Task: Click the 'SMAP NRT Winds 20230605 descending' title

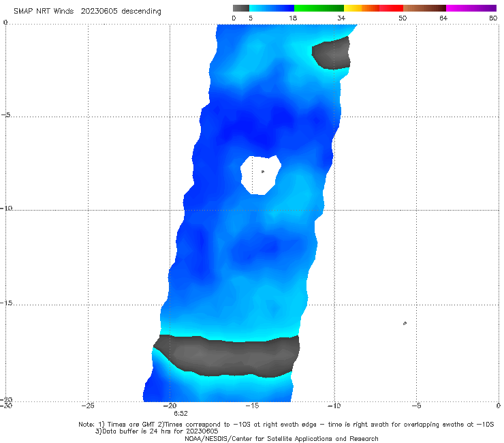Action: click(x=87, y=11)
